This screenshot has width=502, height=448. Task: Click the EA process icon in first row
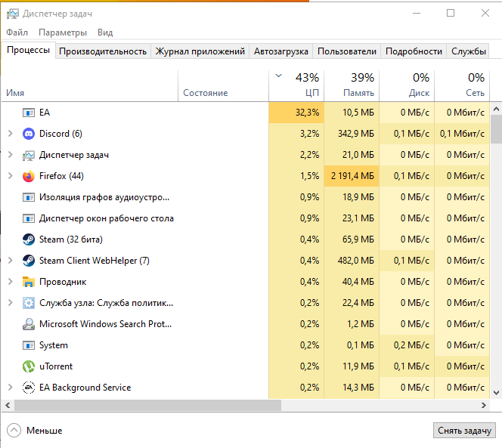pos(29,113)
